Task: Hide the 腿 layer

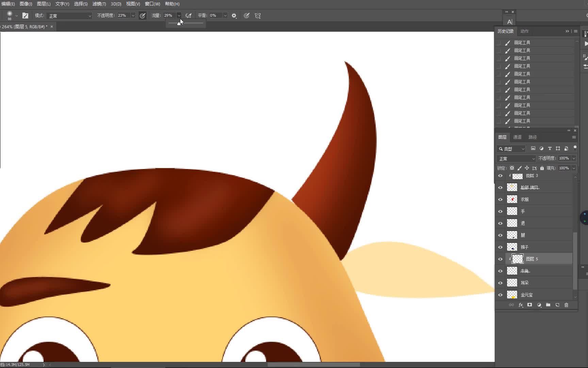Action: (500, 235)
